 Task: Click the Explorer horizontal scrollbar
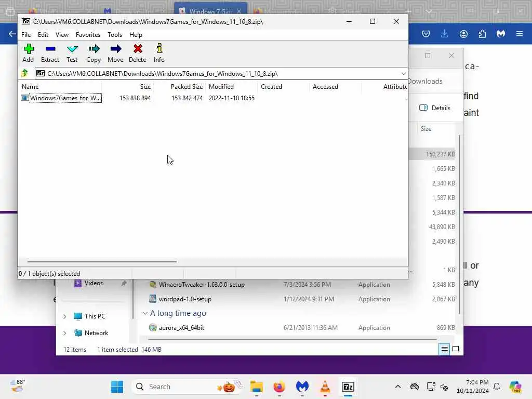[x=292, y=339]
